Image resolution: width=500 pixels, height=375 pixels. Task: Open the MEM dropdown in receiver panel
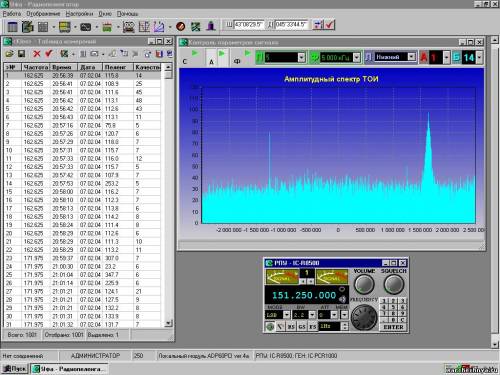tap(344, 315)
